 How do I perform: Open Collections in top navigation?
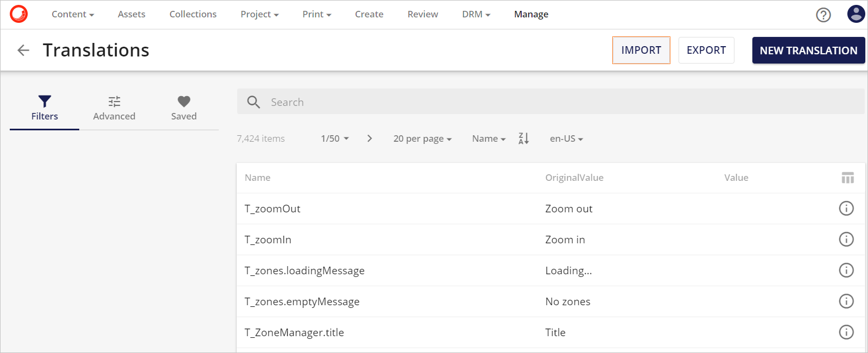(x=193, y=14)
